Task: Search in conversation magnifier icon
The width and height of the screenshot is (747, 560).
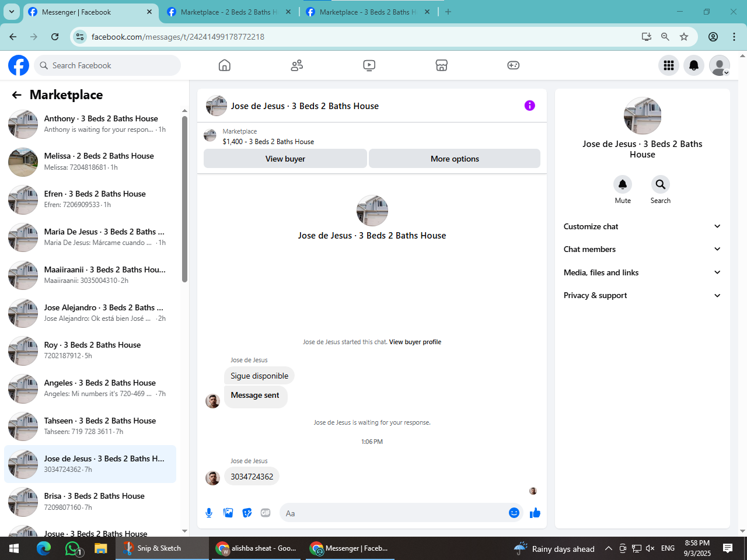Action: point(661,184)
